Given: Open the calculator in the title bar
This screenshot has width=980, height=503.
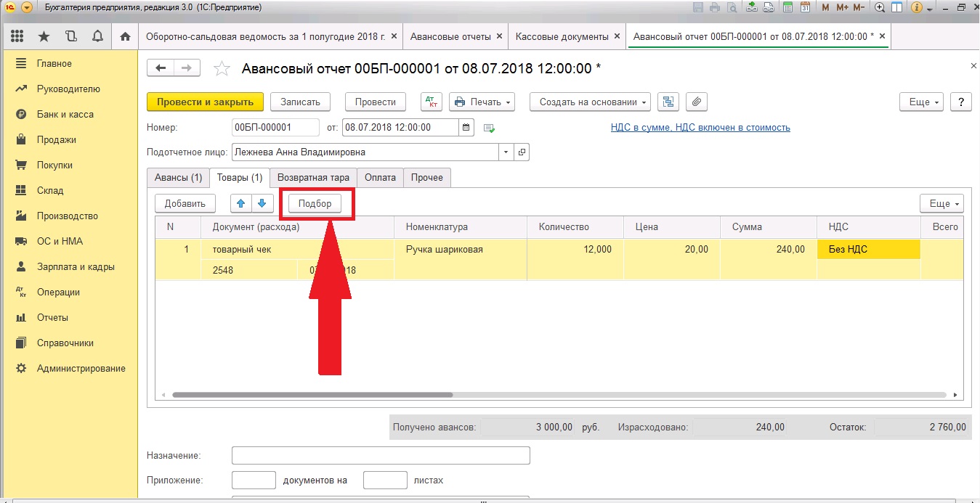Looking at the screenshot, I should tap(786, 7).
